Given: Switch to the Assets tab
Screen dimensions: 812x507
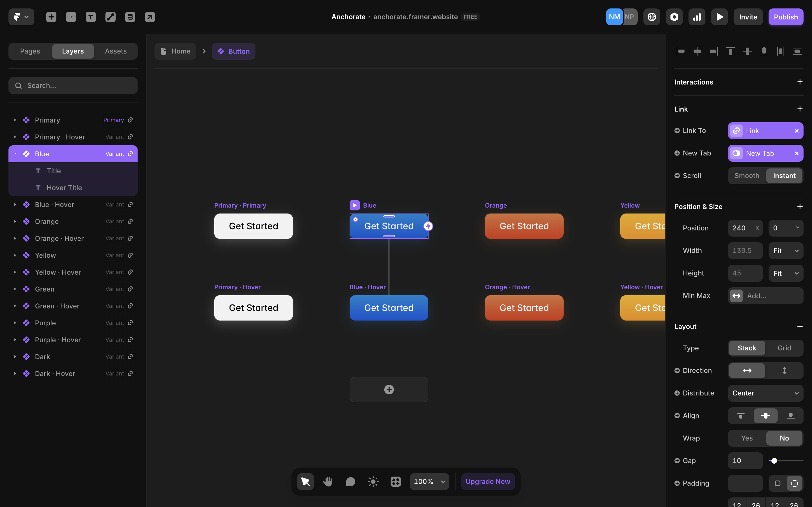Looking at the screenshot, I should (x=115, y=51).
